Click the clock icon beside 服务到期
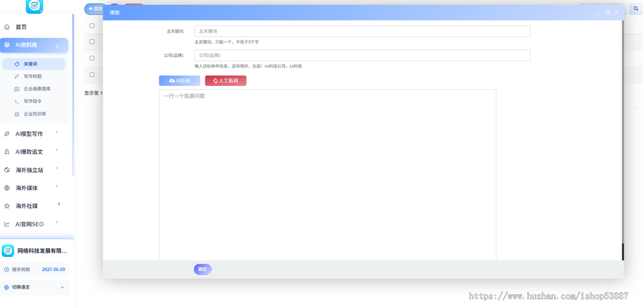Screen dimensions: 644x308 coord(6,269)
